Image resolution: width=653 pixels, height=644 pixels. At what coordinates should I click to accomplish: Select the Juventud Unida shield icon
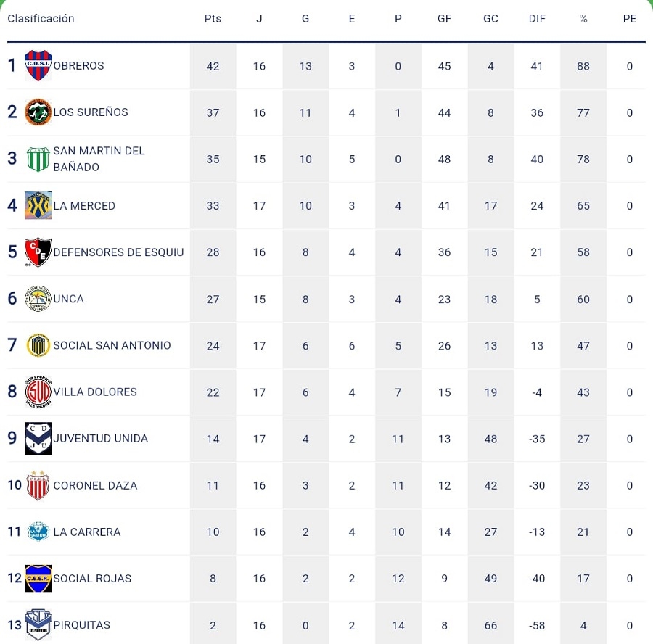pos(38,439)
